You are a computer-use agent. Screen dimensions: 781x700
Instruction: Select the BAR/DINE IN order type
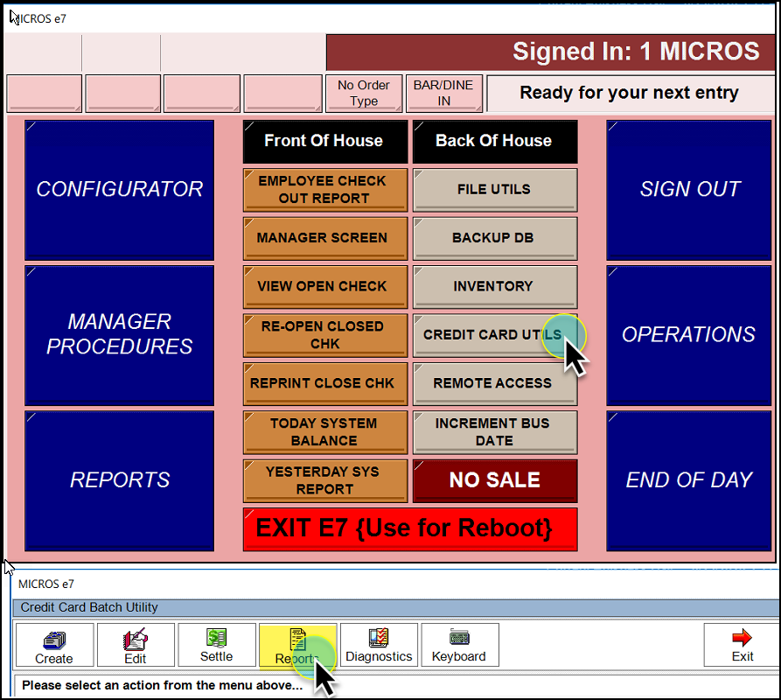(x=444, y=93)
